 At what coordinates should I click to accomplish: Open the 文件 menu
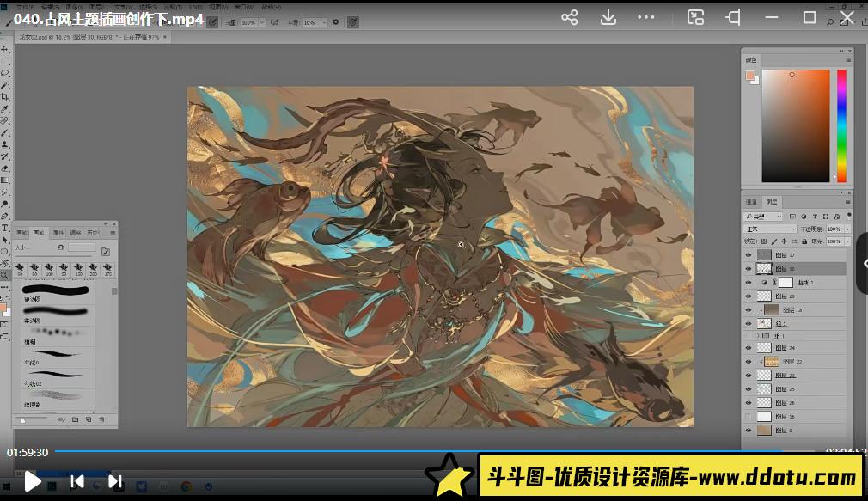tap(24, 7)
